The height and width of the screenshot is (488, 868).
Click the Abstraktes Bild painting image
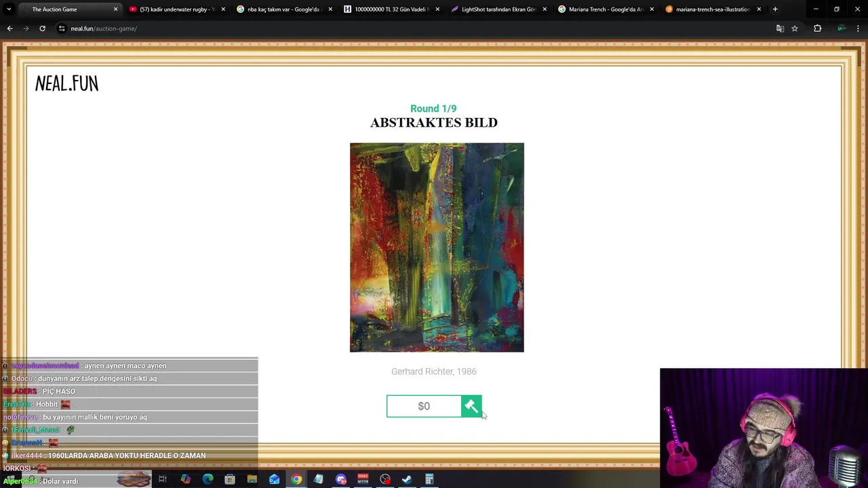pos(437,247)
